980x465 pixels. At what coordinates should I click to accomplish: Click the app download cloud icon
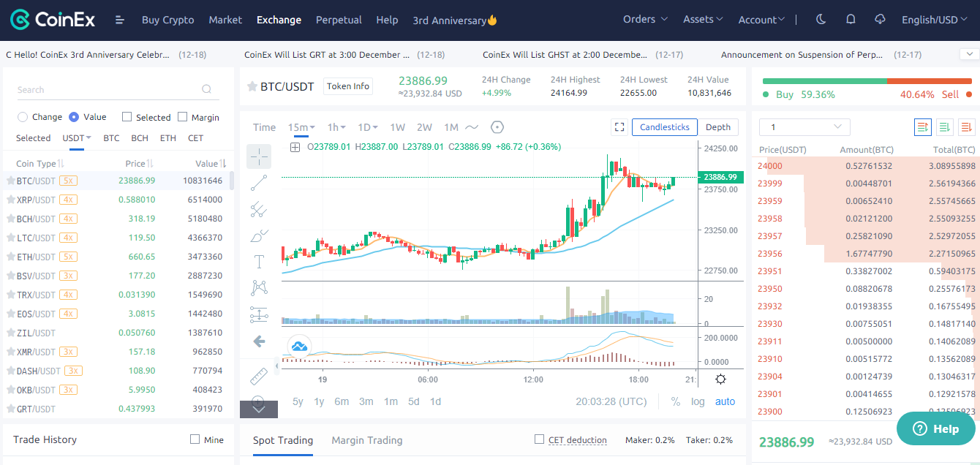(x=880, y=20)
